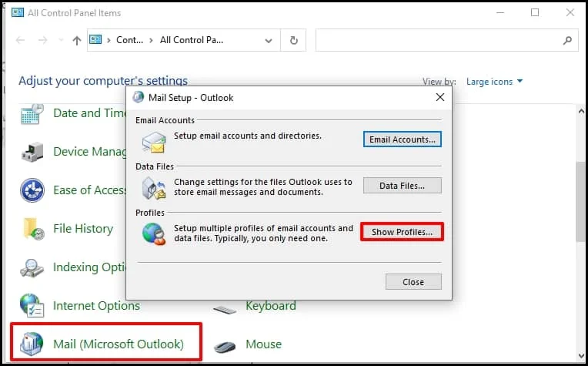
Task: Click the Ease of Access icon
Action: (x=32, y=190)
